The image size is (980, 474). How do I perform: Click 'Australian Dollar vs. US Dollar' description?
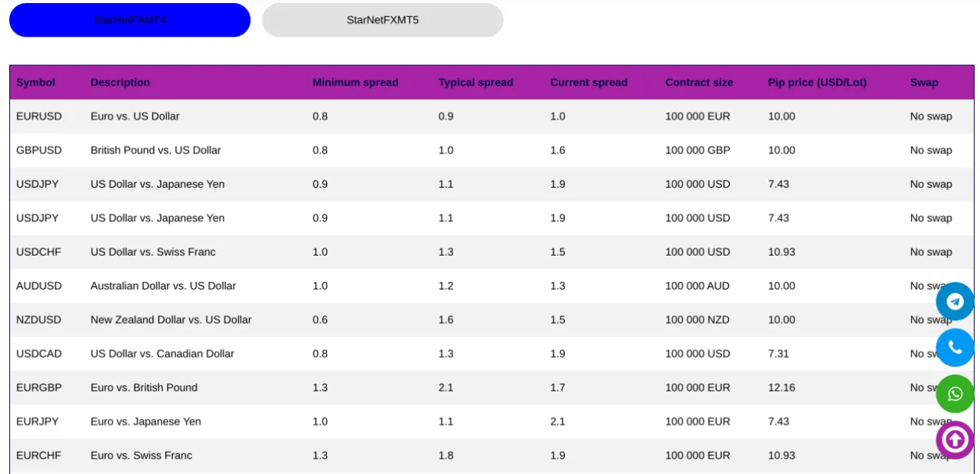[163, 286]
